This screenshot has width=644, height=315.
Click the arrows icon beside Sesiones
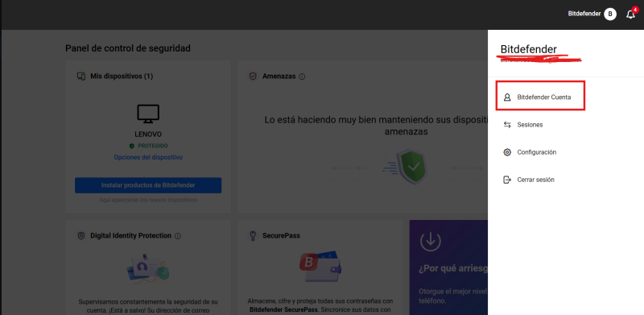tap(507, 125)
